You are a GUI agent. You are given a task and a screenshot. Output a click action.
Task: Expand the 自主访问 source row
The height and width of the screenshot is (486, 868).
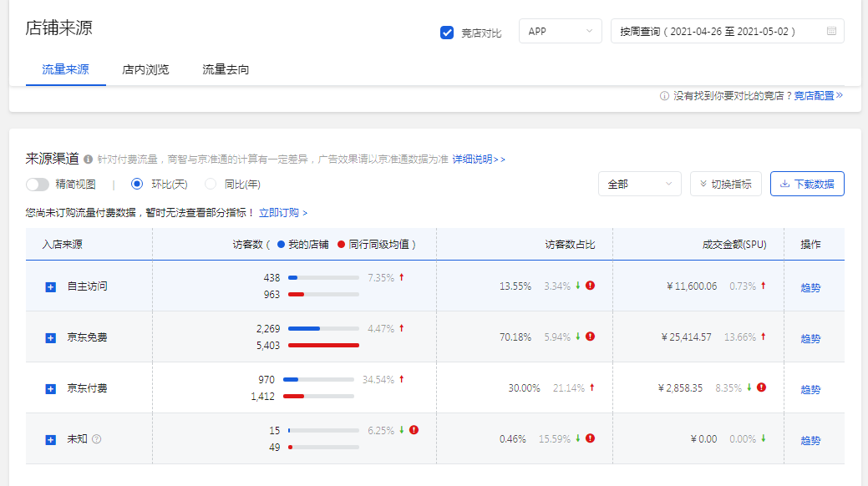tap(48, 286)
